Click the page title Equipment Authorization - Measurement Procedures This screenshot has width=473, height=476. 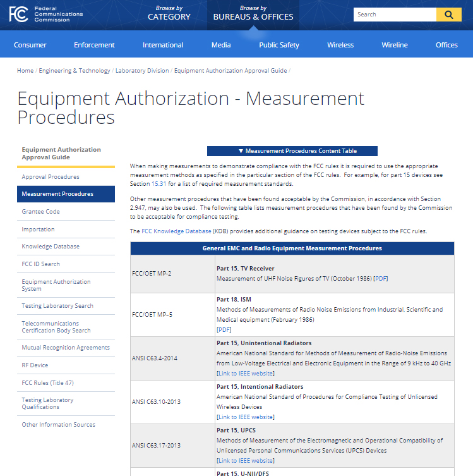point(191,107)
